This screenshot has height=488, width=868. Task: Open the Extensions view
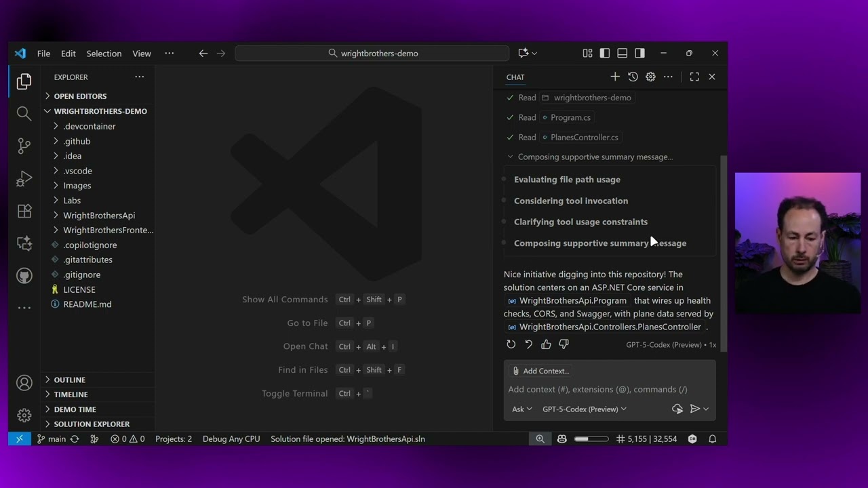(24, 211)
